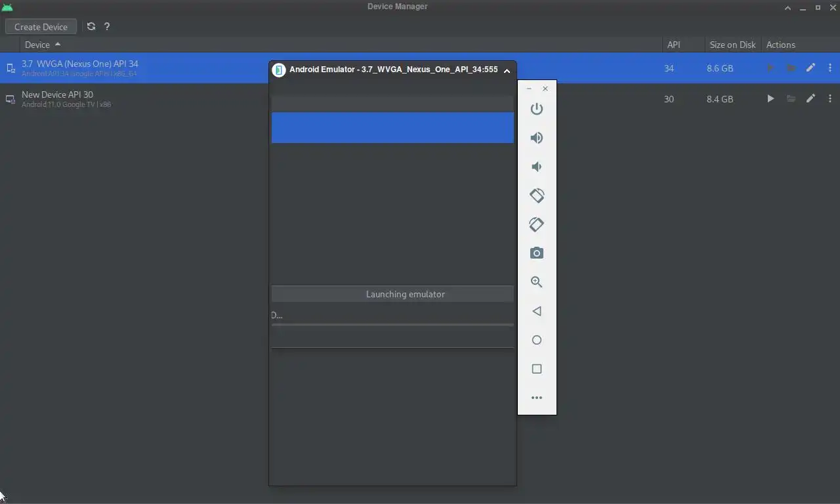Tap the emulator Home circle button

click(x=537, y=340)
